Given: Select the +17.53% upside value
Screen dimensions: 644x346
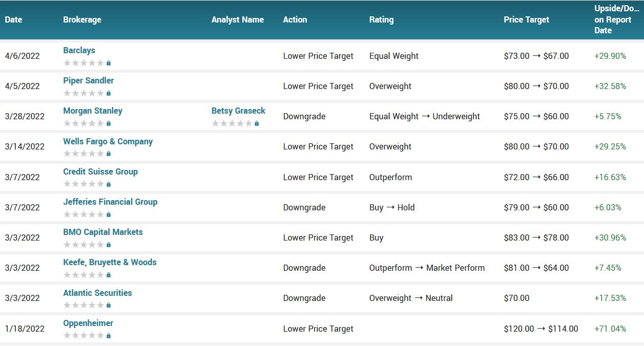Looking at the screenshot, I should coord(610,298).
